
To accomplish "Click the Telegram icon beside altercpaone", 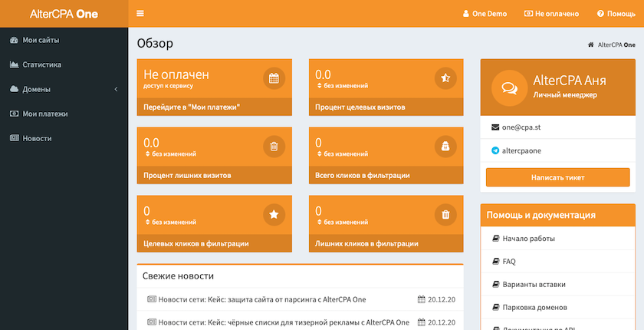I will point(495,151).
